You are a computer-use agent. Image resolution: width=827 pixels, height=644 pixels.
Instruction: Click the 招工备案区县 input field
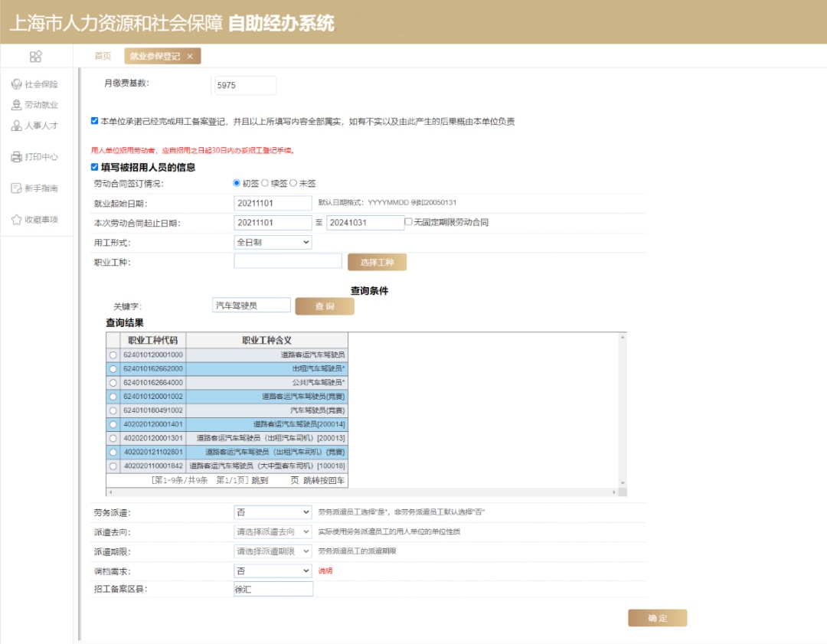tap(273, 589)
